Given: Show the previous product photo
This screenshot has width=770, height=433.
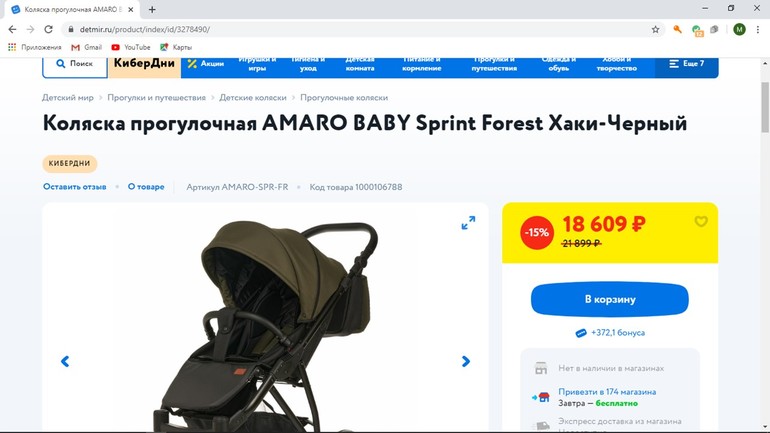Looking at the screenshot, I should pyautogui.click(x=65, y=361).
